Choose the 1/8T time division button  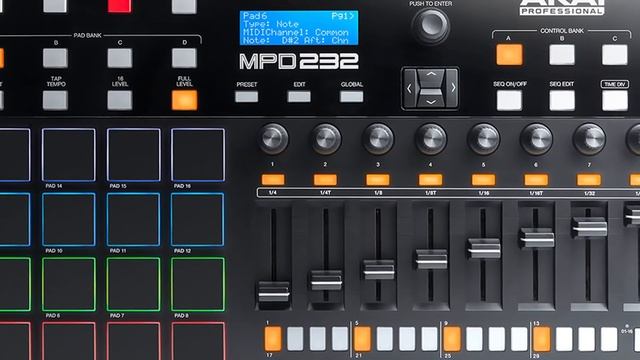(x=431, y=180)
